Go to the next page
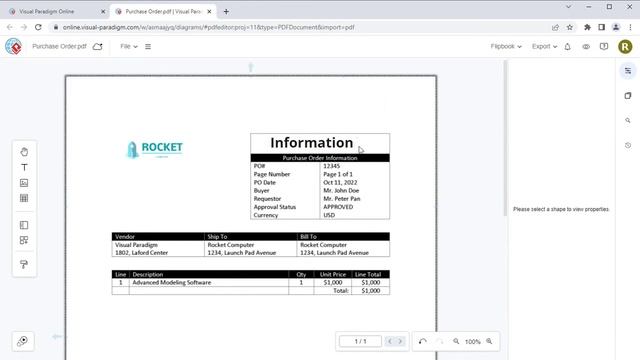This screenshot has height=360, width=640. (400, 341)
